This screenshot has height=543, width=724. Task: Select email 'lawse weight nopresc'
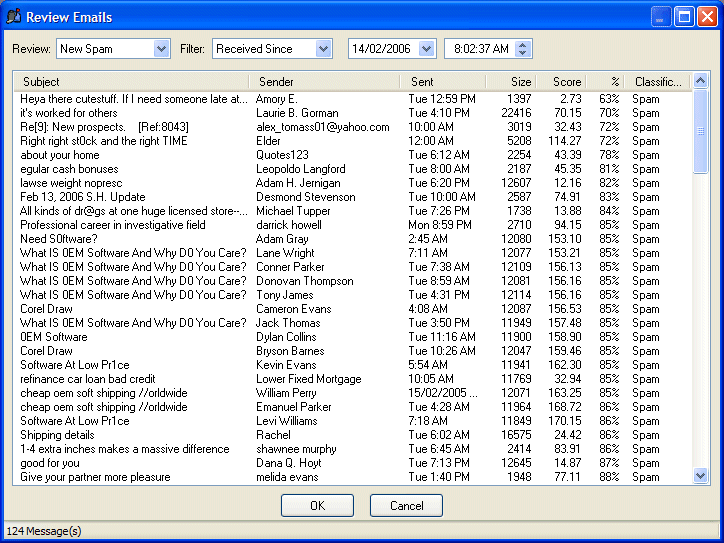click(71, 183)
